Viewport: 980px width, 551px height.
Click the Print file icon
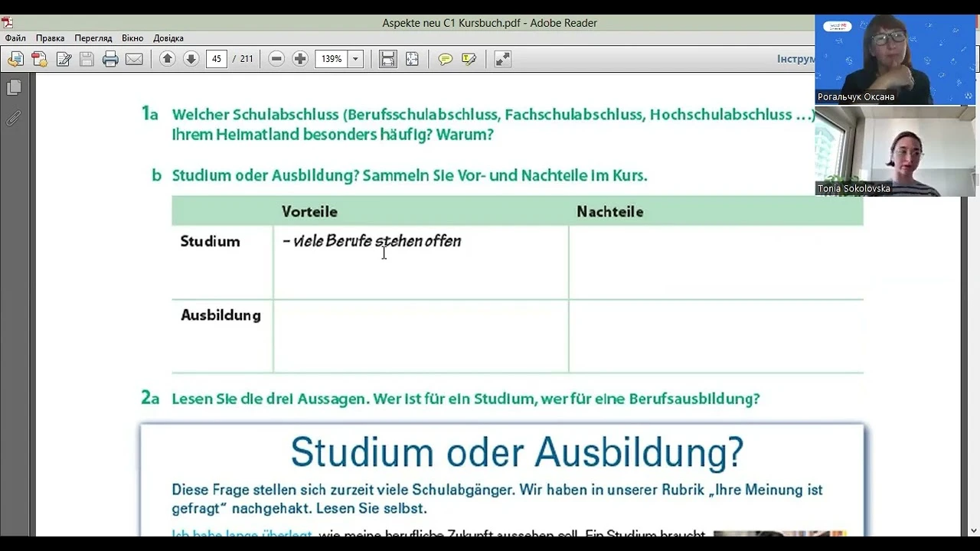point(110,59)
